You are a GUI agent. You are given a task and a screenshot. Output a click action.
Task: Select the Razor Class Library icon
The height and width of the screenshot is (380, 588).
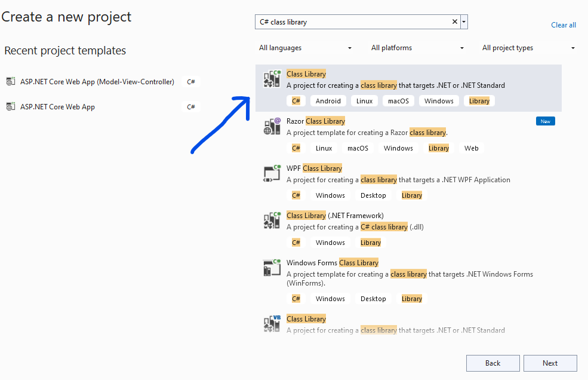coord(272,126)
